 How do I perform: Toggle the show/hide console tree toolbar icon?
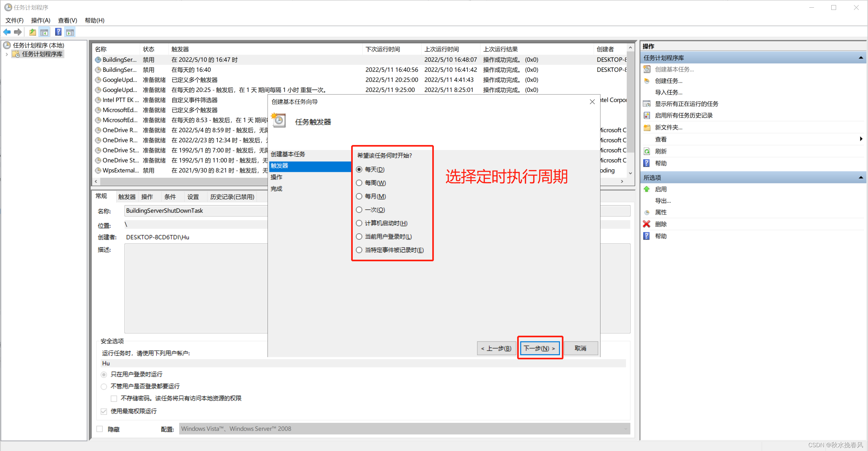click(x=44, y=32)
